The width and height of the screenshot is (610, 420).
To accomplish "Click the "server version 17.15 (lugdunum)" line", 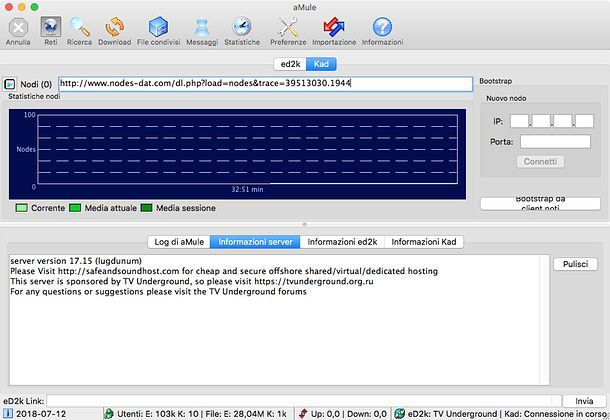I will point(76,261).
